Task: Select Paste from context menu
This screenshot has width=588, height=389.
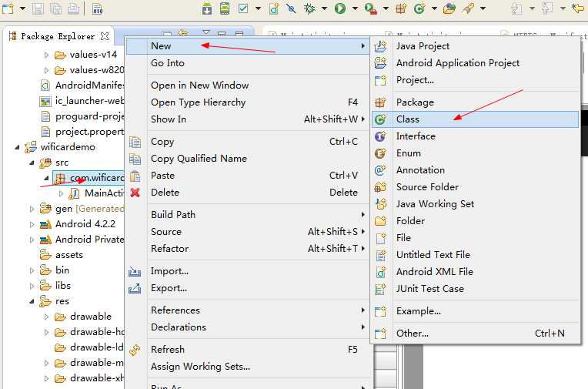Action: coord(248,176)
